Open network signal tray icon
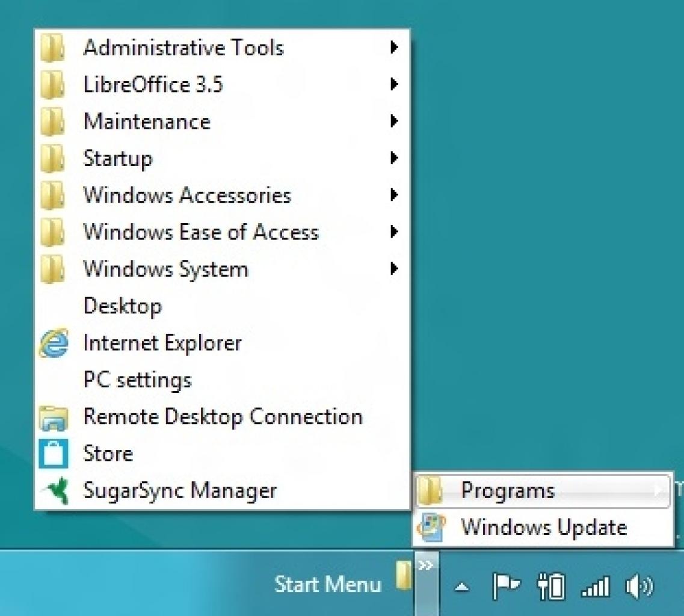Viewport: 684px width, 616px height. click(x=596, y=587)
